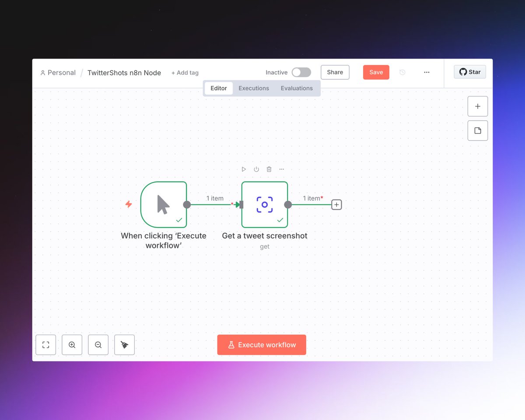525x420 pixels.
Task: Switch to the Editor tab
Action: point(219,88)
